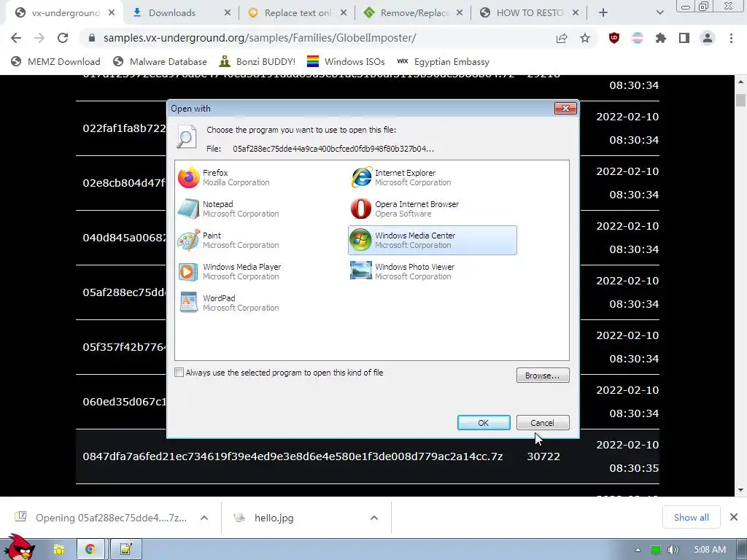Click the 0847dfa7a6fed21ec...7z file link
Image resolution: width=747 pixels, height=560 pixels.
pyautogui.click(x=293, y=456)
